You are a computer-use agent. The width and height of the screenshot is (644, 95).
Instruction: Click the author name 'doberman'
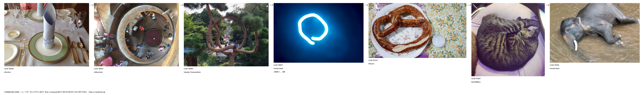98,72
